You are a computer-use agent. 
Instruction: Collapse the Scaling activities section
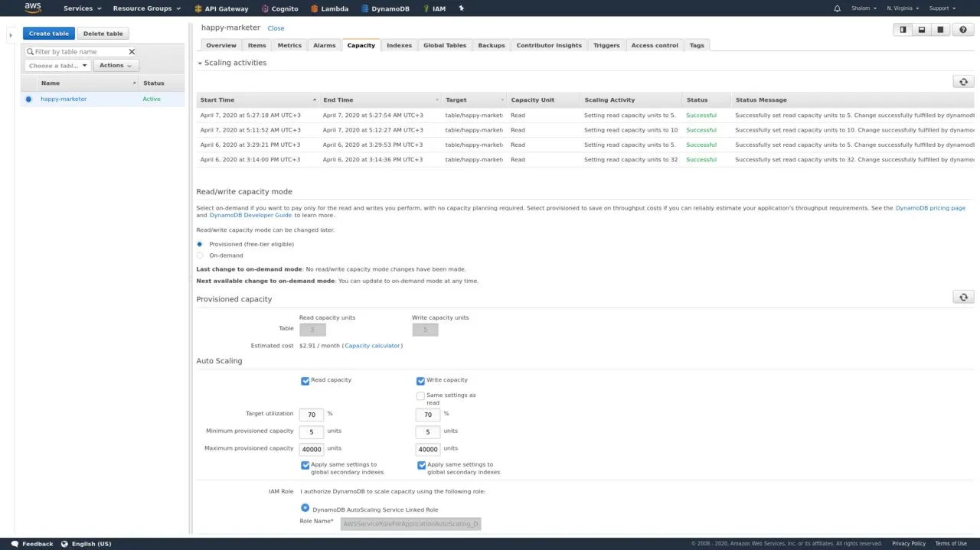(x=231, y=63)
